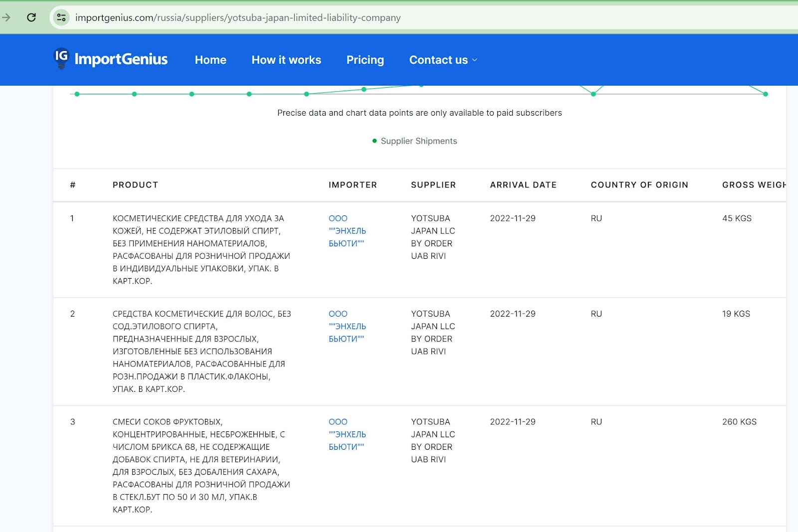Open importer ООО ЭНХЕЛЬ БЬЮТИ link in row 3
This screenshot has height=532, width=798.
click(x=347, y=434)
